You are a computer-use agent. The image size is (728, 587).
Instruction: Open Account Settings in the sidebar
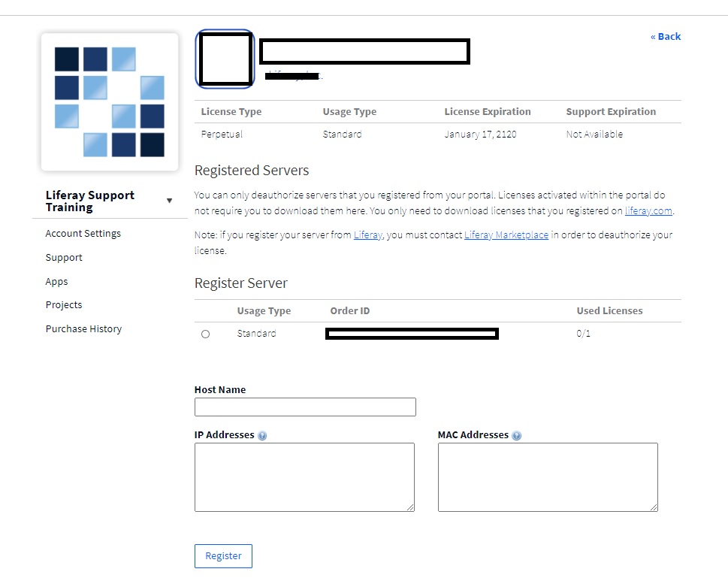[x=83, y=233]
